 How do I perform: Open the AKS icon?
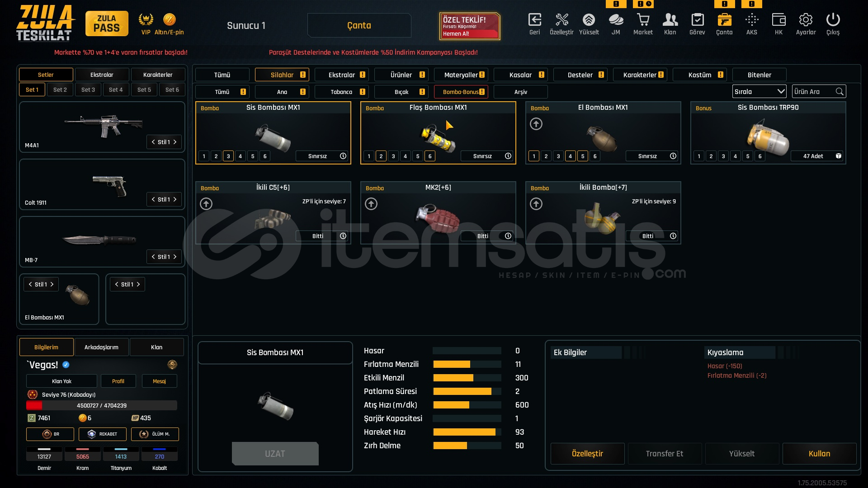[x=752, y=20]
